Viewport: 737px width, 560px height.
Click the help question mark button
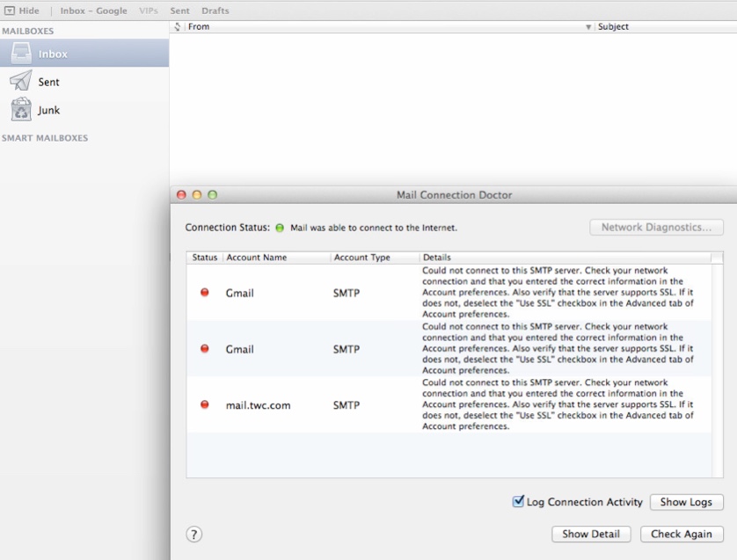[x=193, y=535]
